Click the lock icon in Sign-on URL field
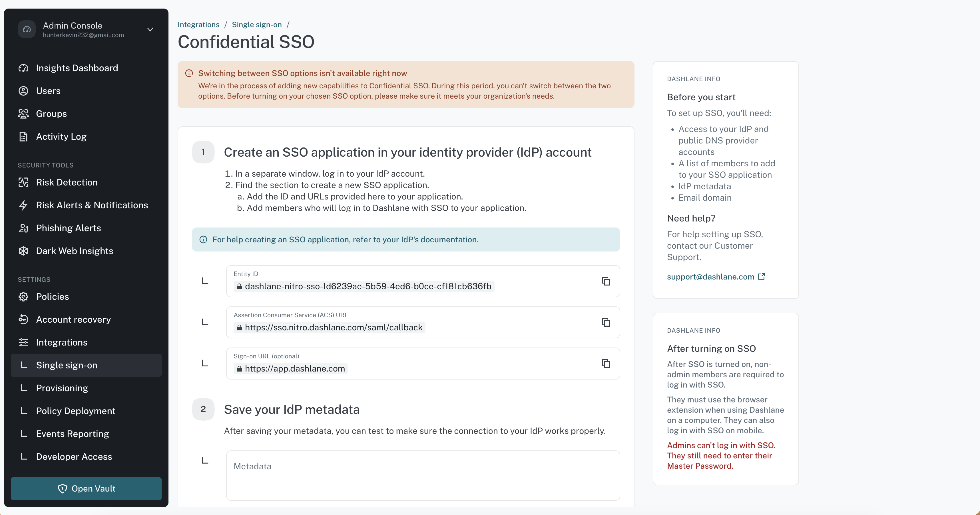980x515 pixels. coord(239,368)
